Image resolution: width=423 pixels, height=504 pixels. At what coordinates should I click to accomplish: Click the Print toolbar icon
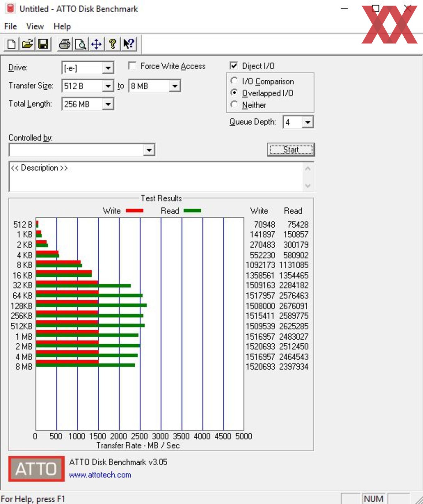pos(65,44)
